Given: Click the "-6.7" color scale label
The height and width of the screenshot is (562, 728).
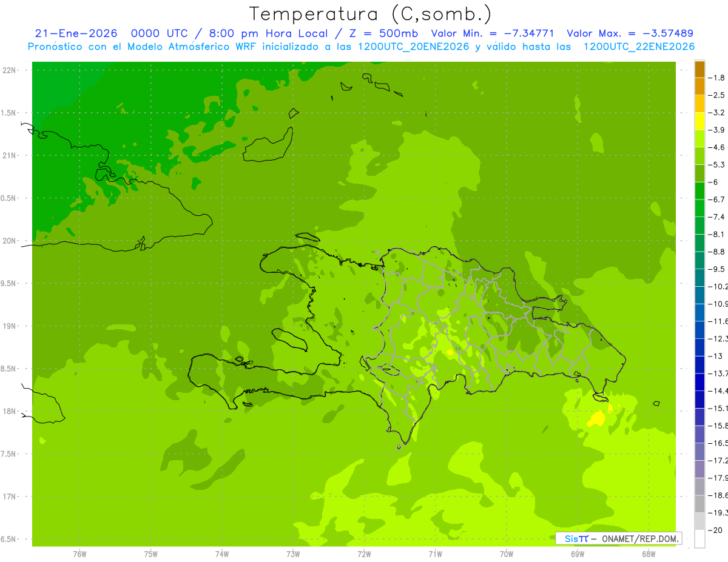Looking at the screenshot, I should coord(716,199).
